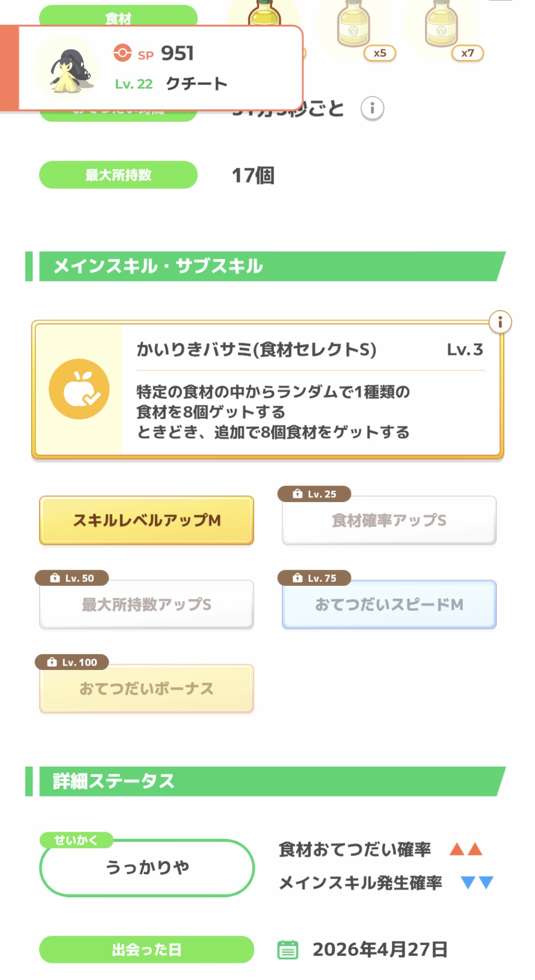Viewport: 535px width, 980px height.
Task: Select the スキルレベルアップM sub skill
Action: pos(146,520)
